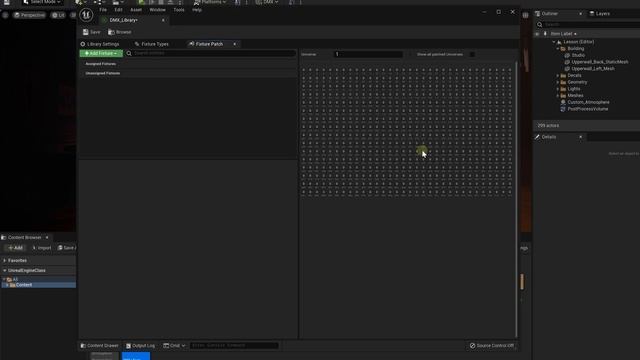Click the Output Log icon
Image resolution: width=640 pixels, height=360 pixels.
(x=128, y=346)
